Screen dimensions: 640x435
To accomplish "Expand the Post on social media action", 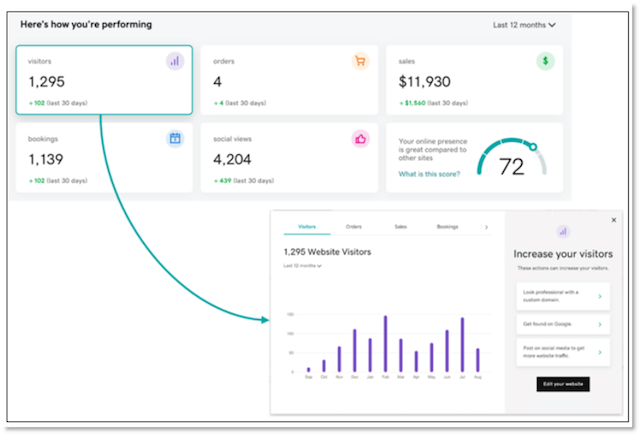I will [x=561, y=351].
